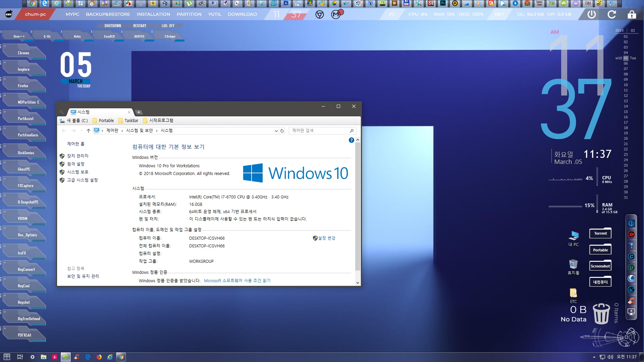This screenshot has height=362, width=644.
Task: Click 설정 변경 link
Action: coord(327,238)
